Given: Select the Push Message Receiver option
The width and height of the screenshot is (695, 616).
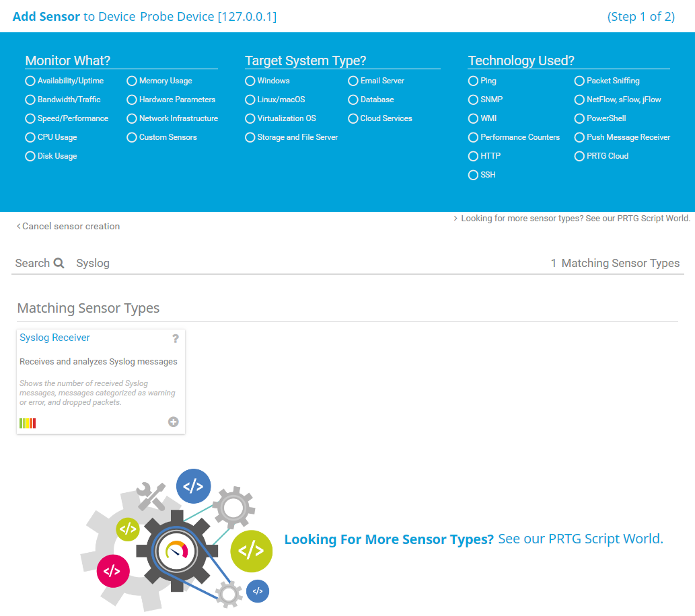Looking at the screenshot, I should pos(579,137).
